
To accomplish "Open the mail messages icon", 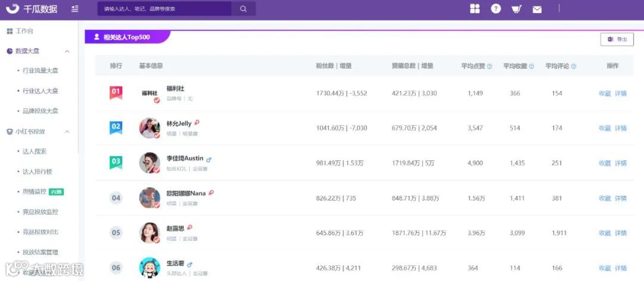I will 537,10.
